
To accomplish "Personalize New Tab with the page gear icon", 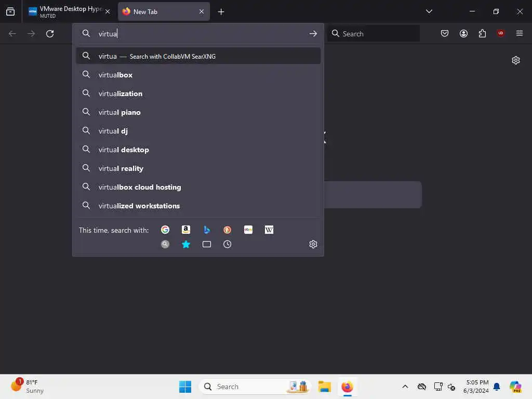I will tap(516, 60).
